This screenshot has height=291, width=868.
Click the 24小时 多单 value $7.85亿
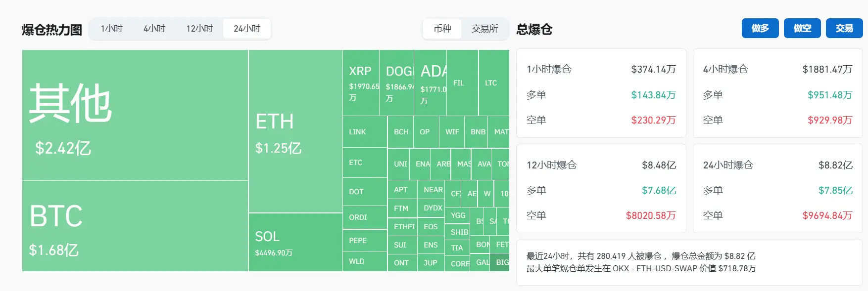(x=835, y=190)
